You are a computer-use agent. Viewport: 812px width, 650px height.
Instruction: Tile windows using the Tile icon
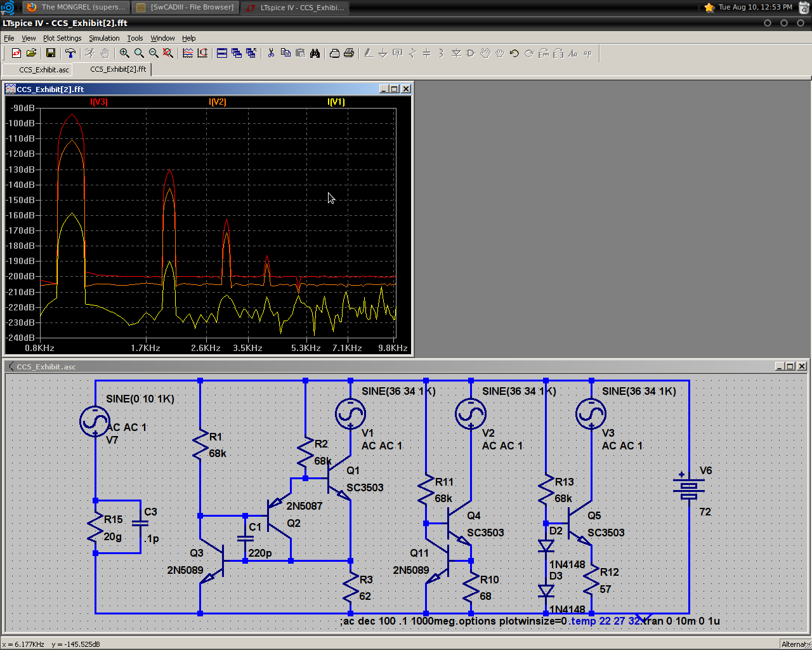[222, 53]
